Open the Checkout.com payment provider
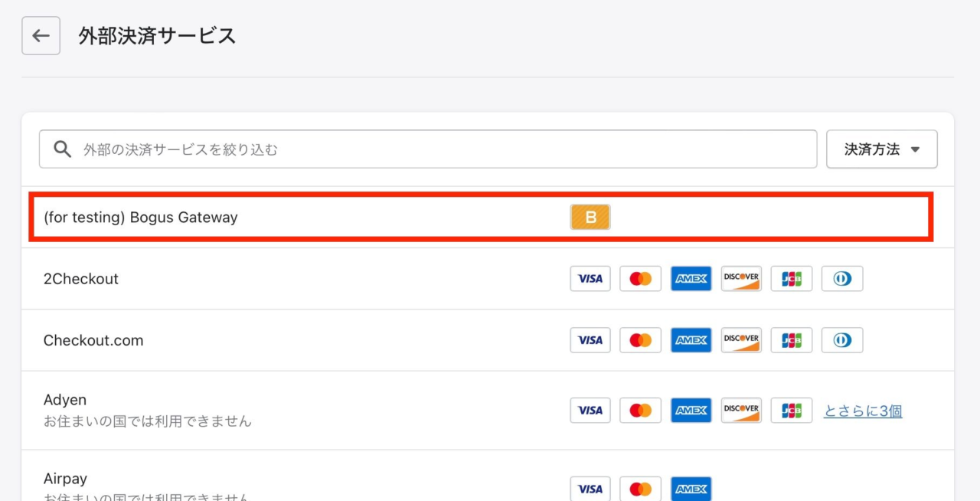The height and width of the screenshot is (501, 980). pos(488,340)
